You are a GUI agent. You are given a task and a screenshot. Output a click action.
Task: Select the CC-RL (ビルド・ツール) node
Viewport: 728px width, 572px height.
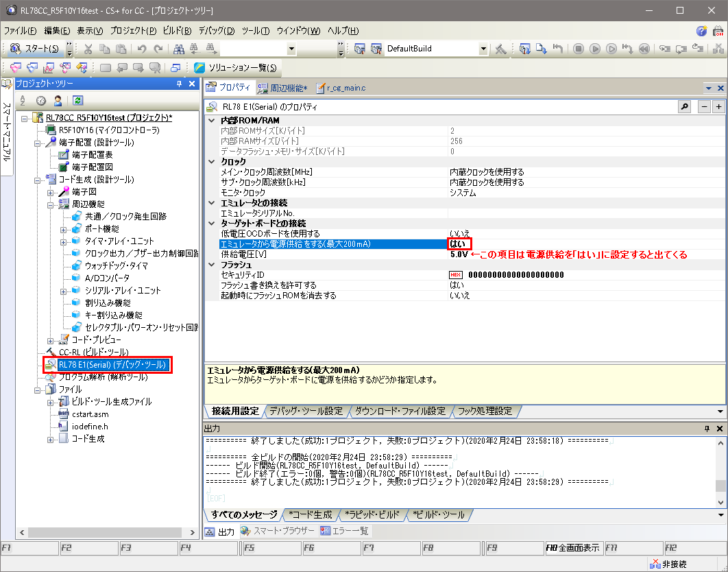[93, 353]
